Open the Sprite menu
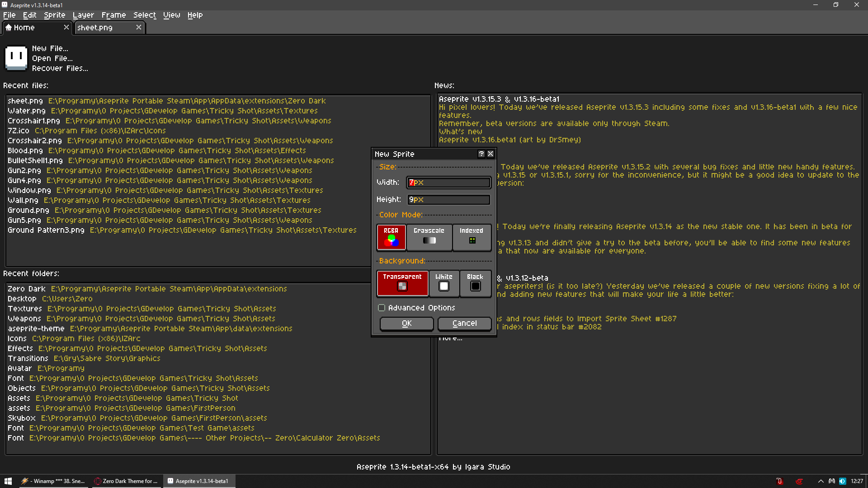This screenshot has width=868, height=488. [x=54, y=15]
